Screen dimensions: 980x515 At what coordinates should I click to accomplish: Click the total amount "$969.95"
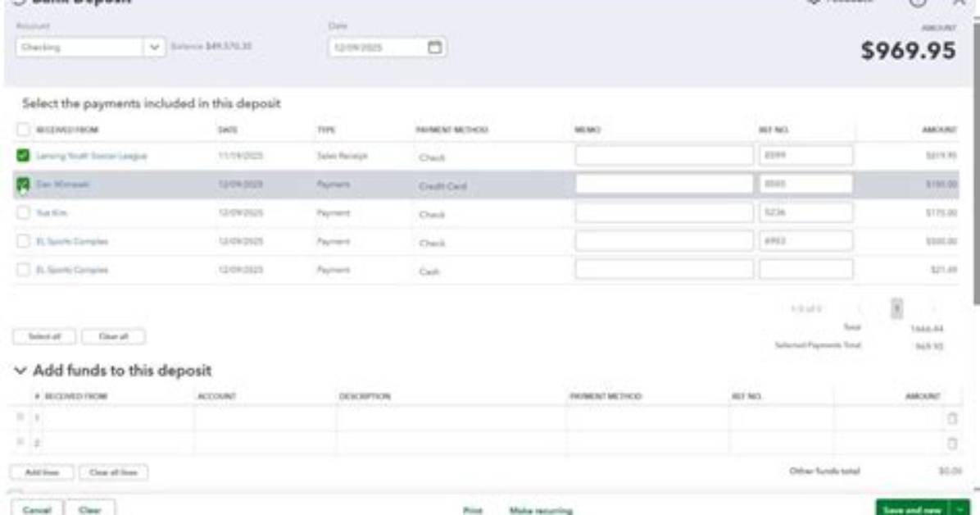tap(908, 51)
